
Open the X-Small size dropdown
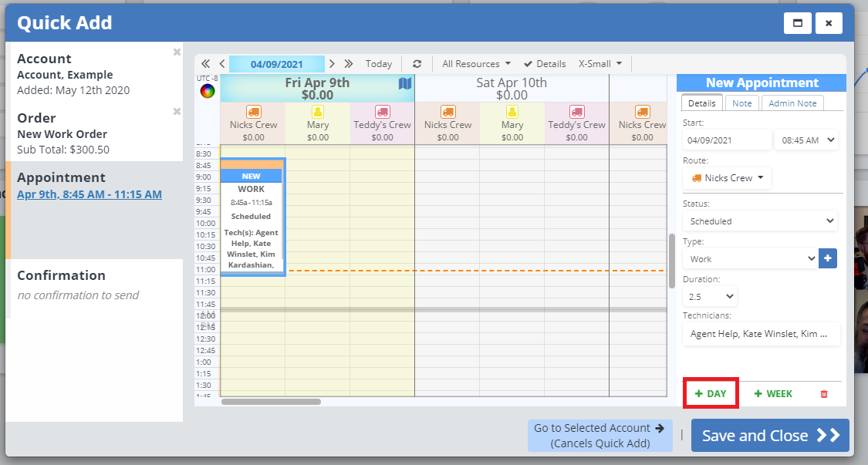(600, 64)
